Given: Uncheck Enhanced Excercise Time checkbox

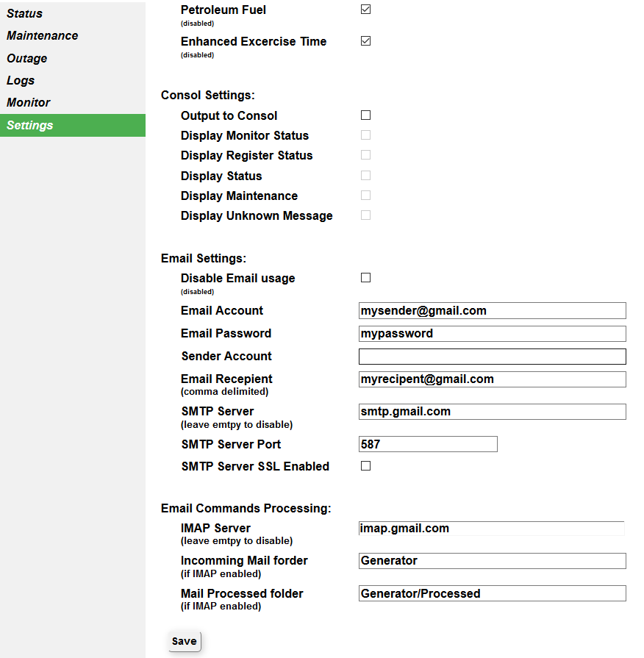Looking at the screenshot, I should (x=366, y=40).
